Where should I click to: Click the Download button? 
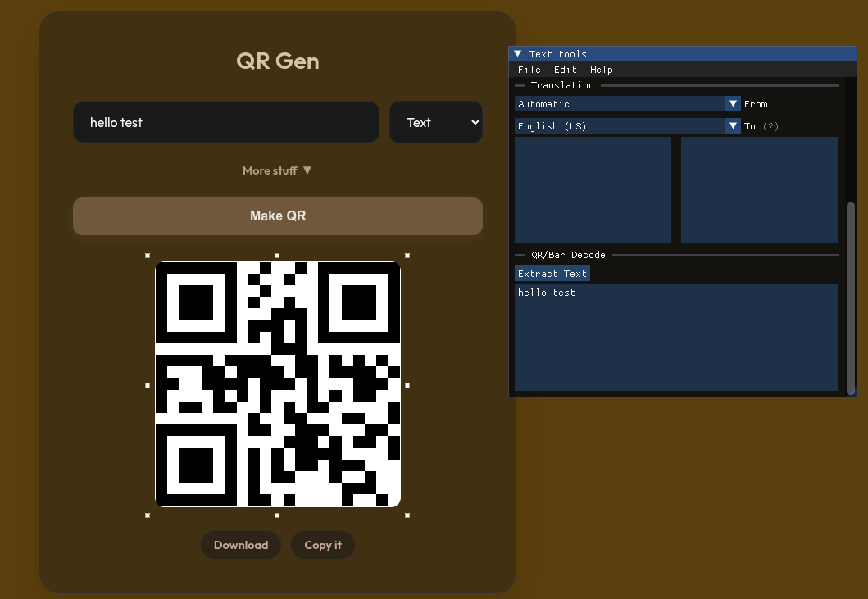click(x=241, y=545)
